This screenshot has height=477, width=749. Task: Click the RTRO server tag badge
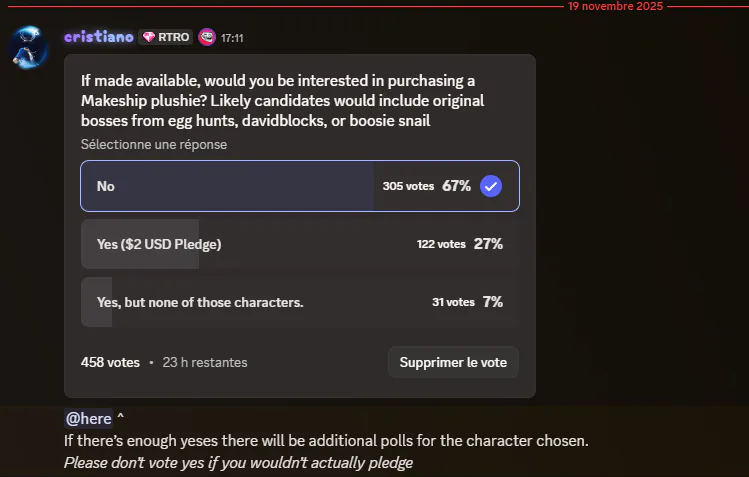(x=165, y=37)
